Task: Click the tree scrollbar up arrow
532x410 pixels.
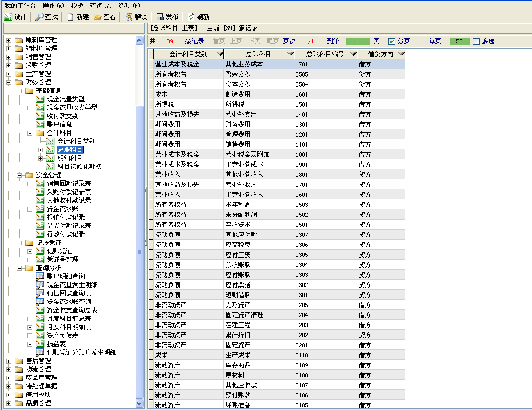Action: (x=139, y=40)
